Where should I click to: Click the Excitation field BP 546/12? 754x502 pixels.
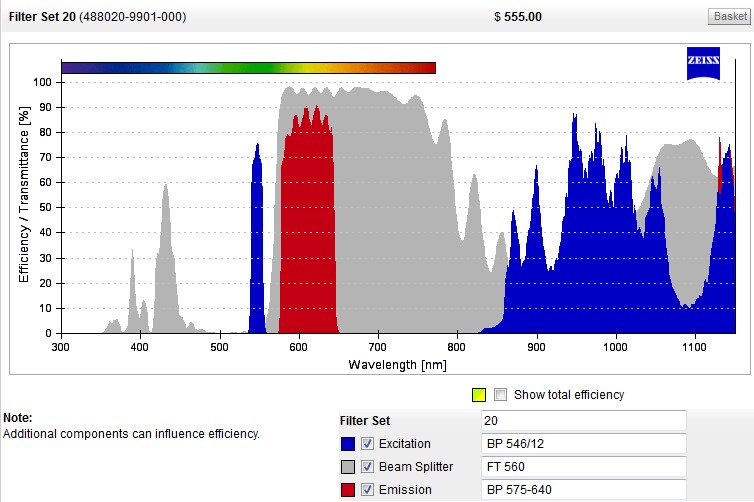[583, 443]
